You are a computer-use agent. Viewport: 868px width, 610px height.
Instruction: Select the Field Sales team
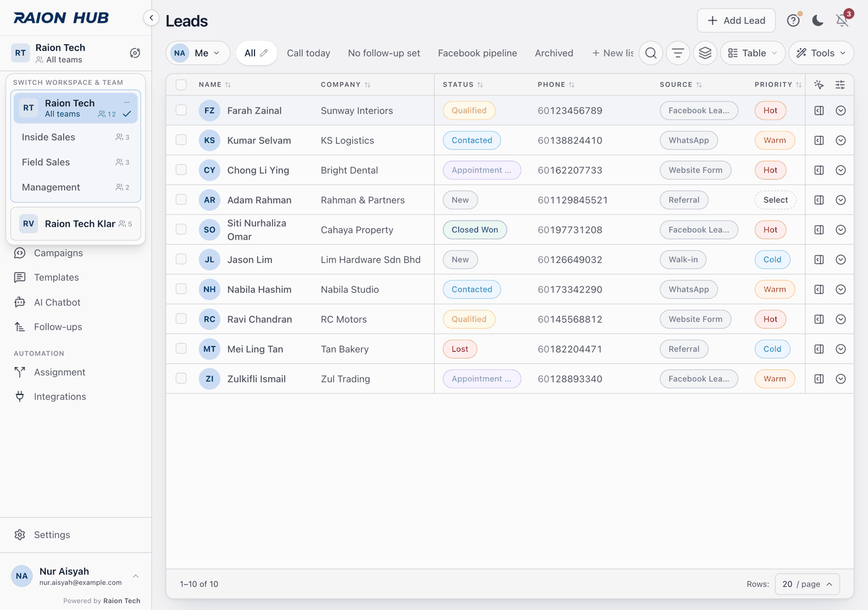click(x=75, y=162)
